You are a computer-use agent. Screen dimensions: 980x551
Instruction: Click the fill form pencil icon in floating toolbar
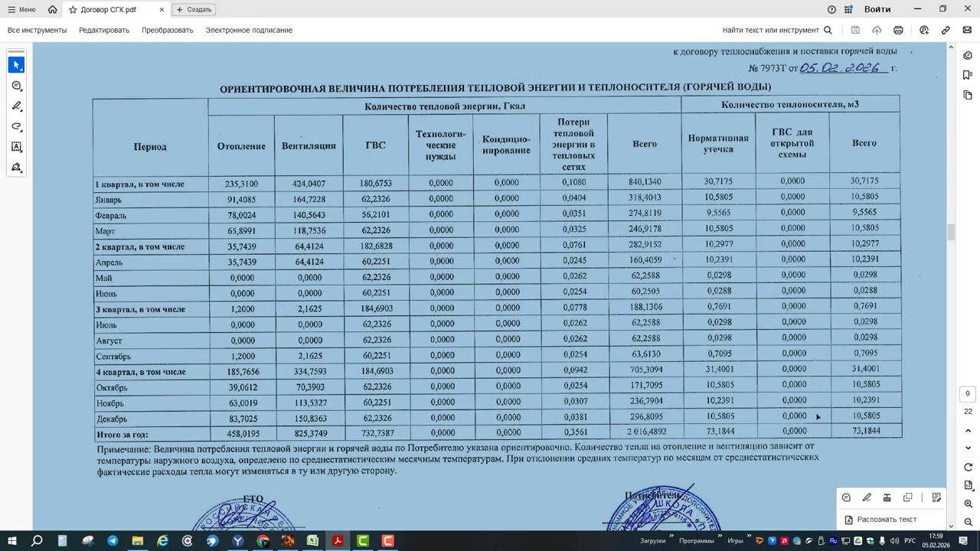[x=936, y=497]
